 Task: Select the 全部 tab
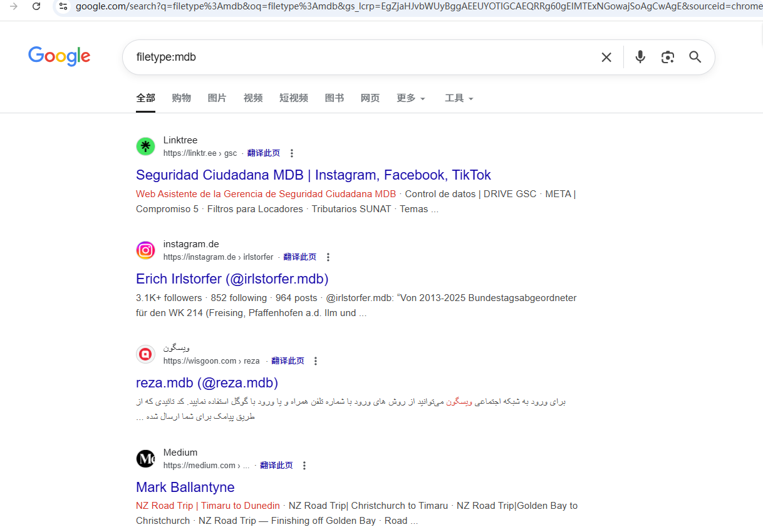pyautogui.click(x=145, y=98)
